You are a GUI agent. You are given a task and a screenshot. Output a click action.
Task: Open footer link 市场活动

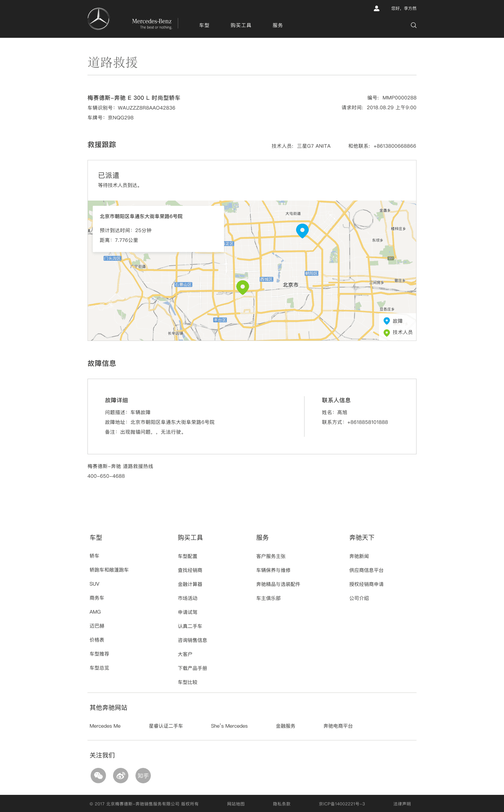coord(188,598)
